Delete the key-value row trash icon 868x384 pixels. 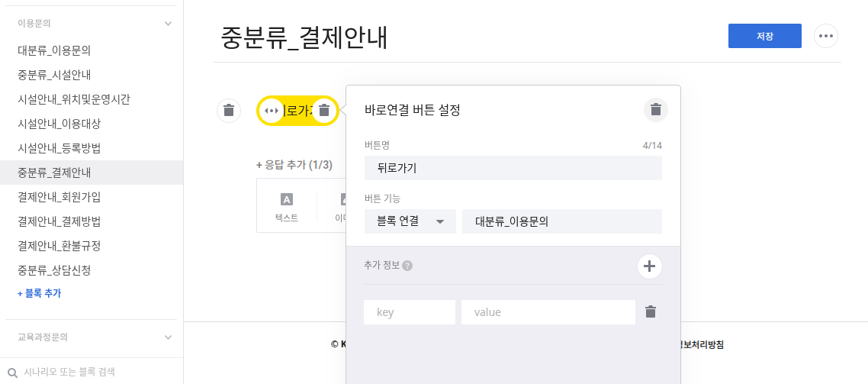[x=651, y=312]
